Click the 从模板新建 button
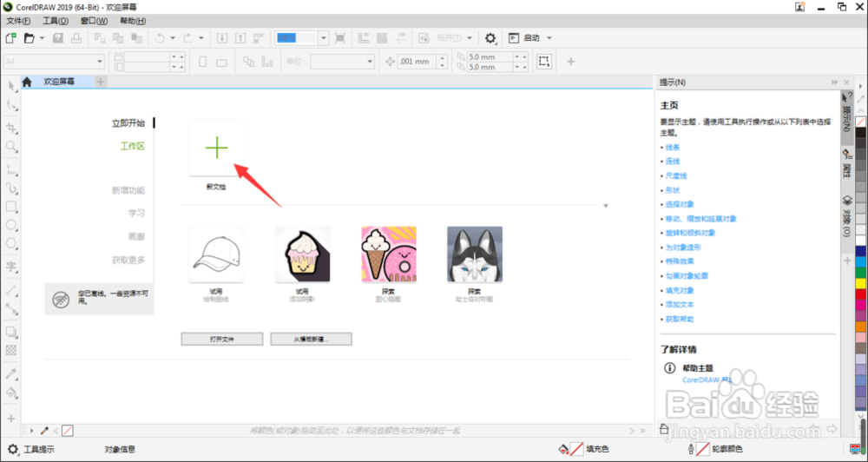 point(311,339)
